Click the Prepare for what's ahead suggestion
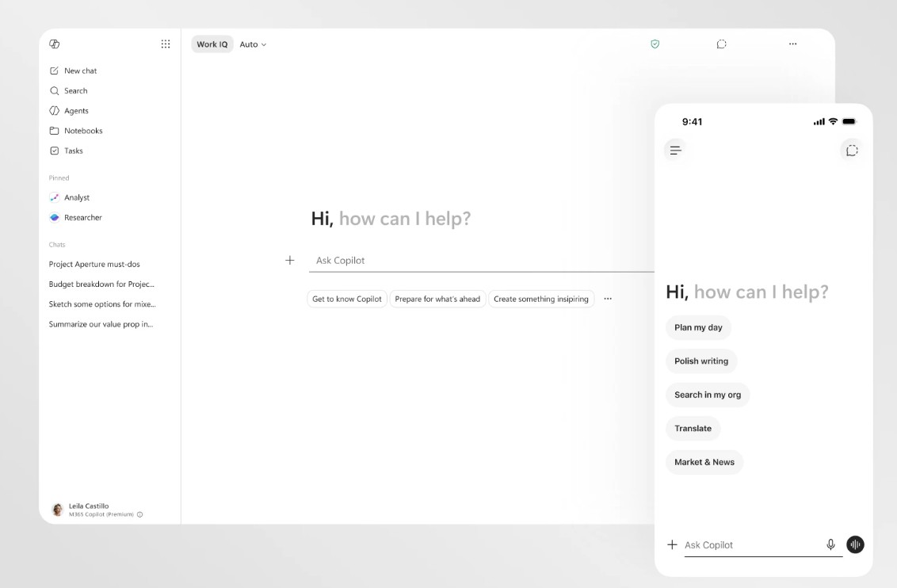 coord(437,299)
